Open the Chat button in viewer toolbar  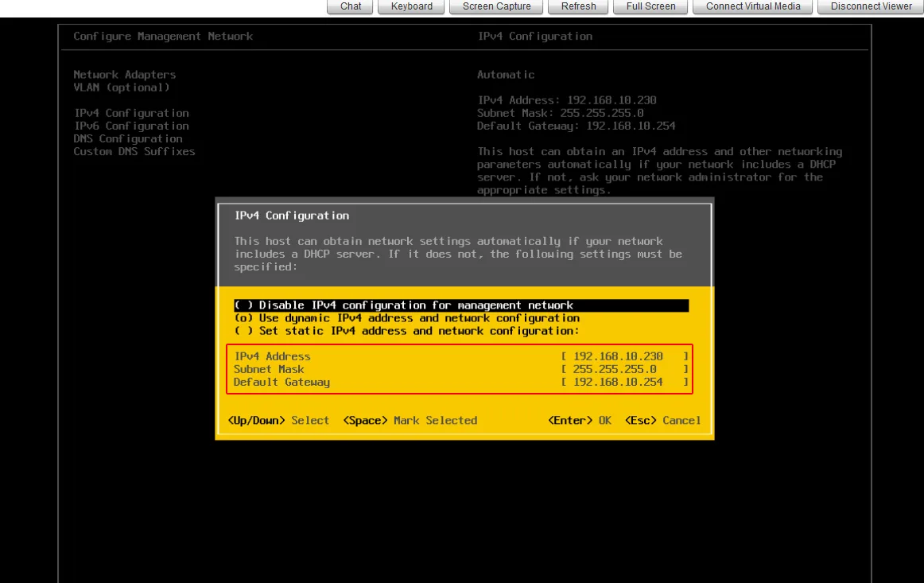pyautogui.click(x=350, y=6)
